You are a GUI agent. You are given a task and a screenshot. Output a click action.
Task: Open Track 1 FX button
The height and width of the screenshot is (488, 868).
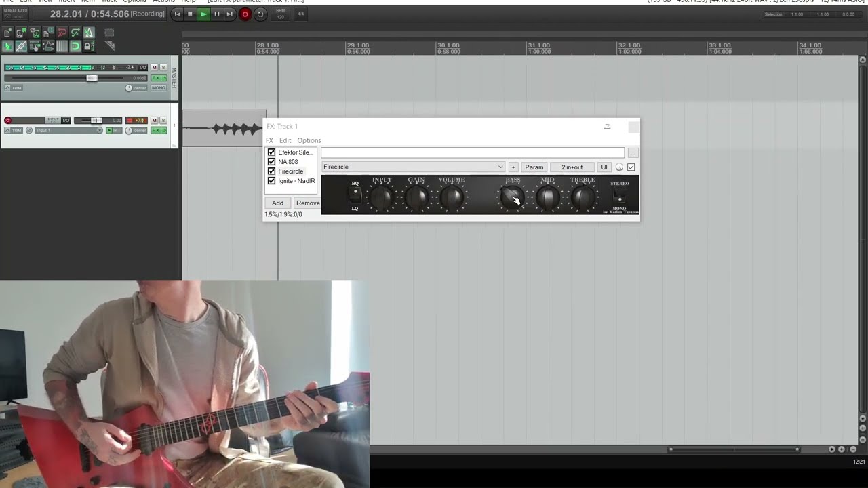156,130
